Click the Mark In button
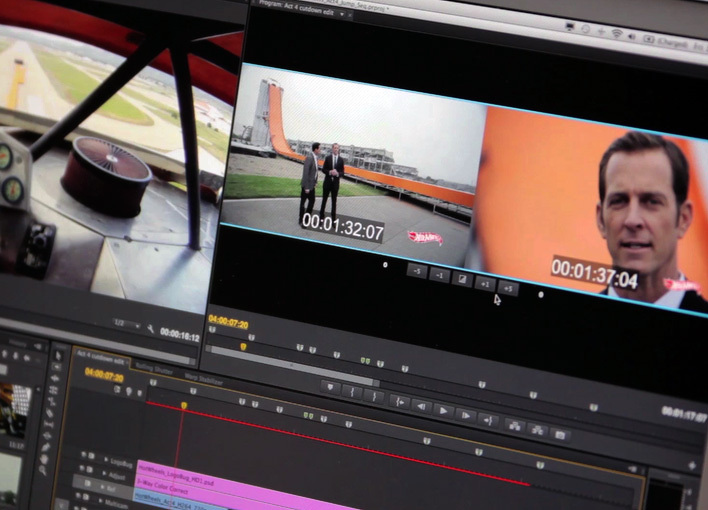The height and width of the screenshot is (510, 708). tap(353, 392)
